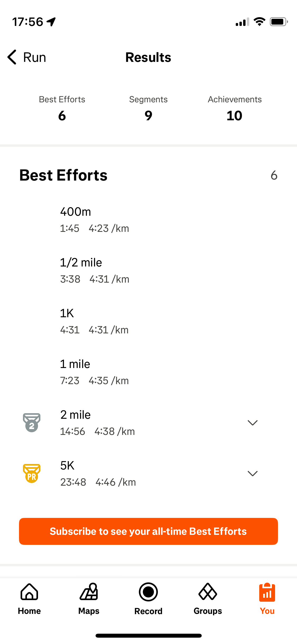Jump to the Achievements summary stat
This screenshot has height=644, width=297.
234,108
